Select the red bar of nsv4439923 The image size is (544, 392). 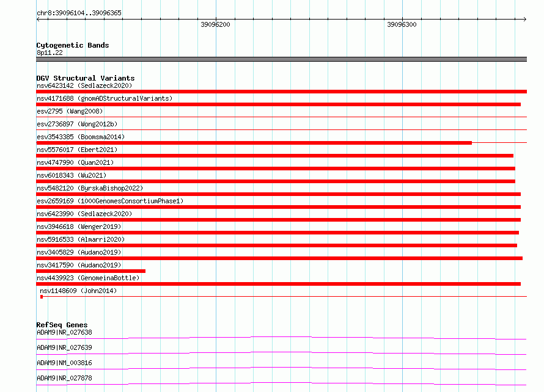(278, 284)
